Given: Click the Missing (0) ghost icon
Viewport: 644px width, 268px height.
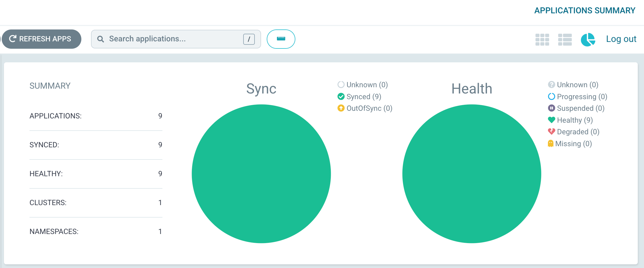Looking at the screenshot, I should 550,144.
